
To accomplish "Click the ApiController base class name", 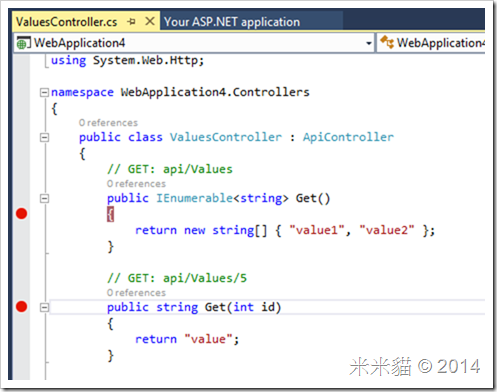I will click(348, 137).
